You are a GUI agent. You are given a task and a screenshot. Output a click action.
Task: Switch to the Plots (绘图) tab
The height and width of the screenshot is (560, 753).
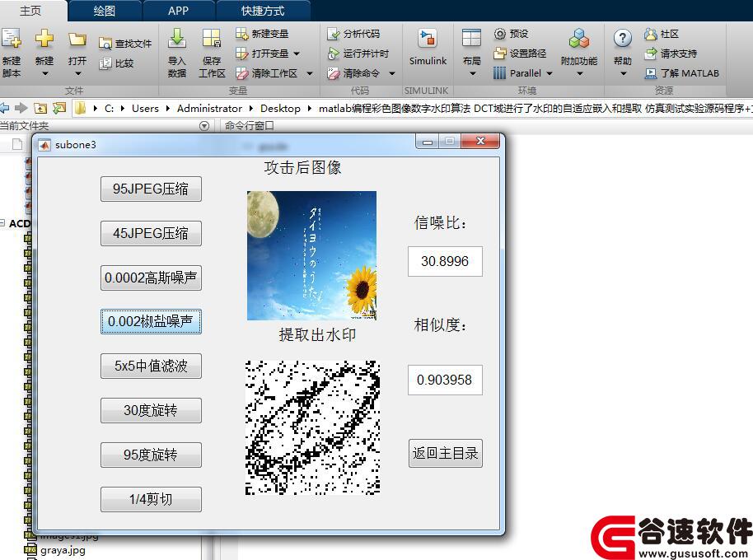104,11
